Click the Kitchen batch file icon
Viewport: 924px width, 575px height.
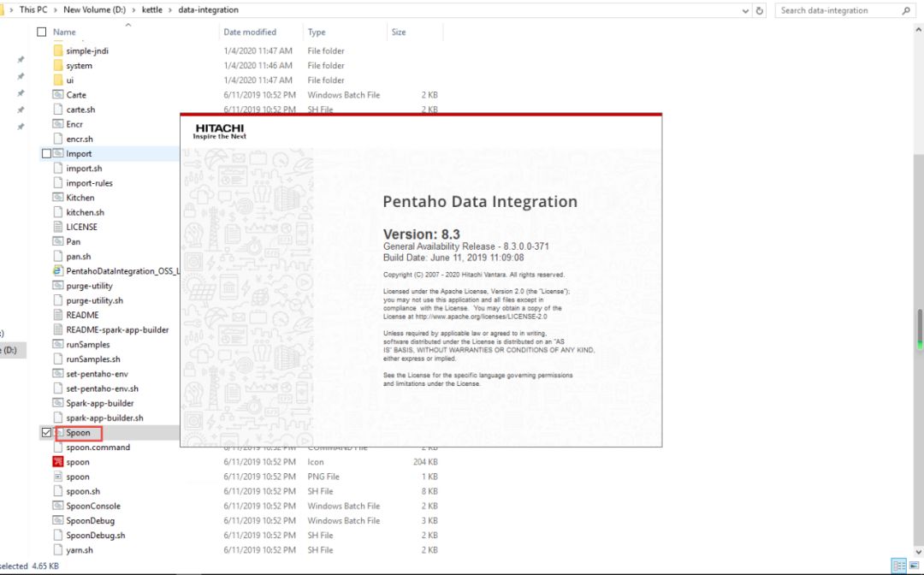58,198
